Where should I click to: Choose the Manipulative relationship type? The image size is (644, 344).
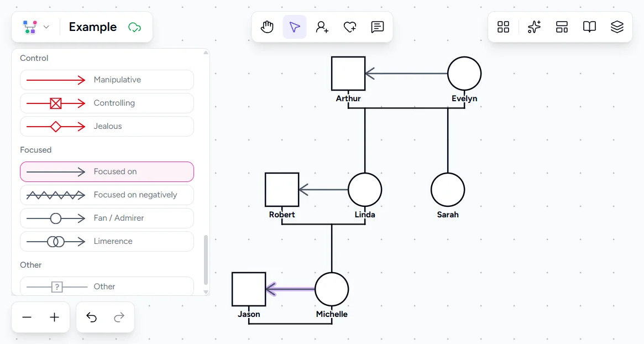click(107, 80)
